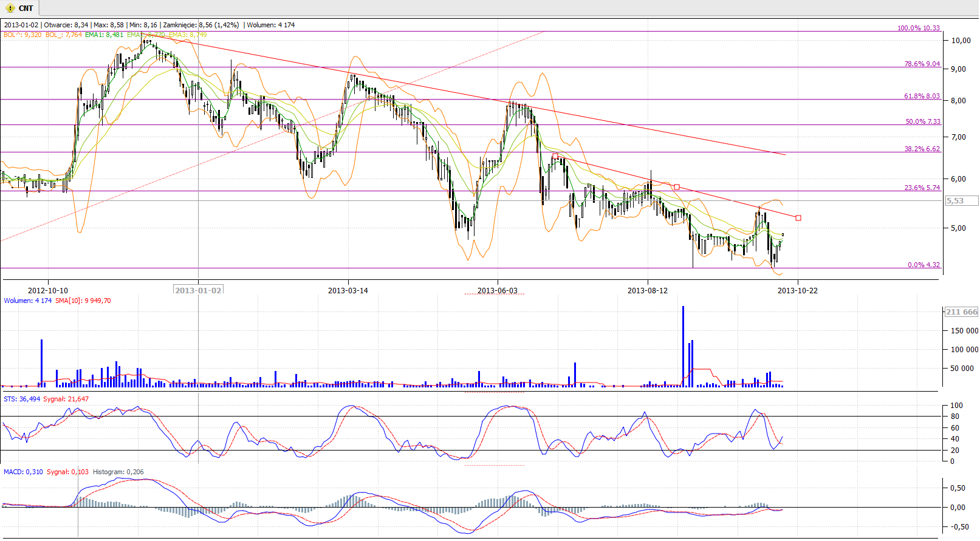Click the MACD Sygnał: 0,103 label
Viewport: 980px width, 541px height.
(x=67, y=472)
